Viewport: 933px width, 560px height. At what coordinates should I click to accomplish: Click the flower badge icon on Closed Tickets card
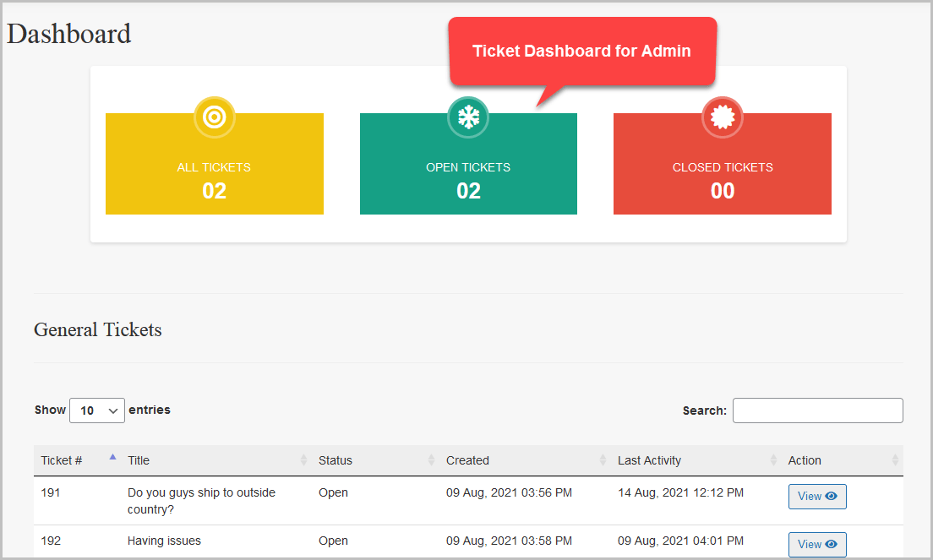pyautogui.click(x=723, y=117)
